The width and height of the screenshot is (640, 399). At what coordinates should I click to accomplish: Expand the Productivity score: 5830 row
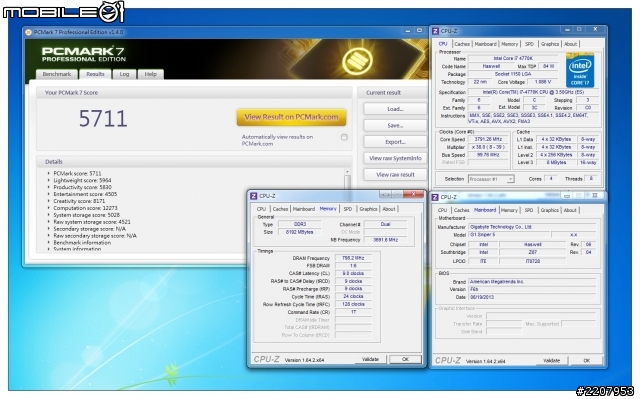(49, 187)
